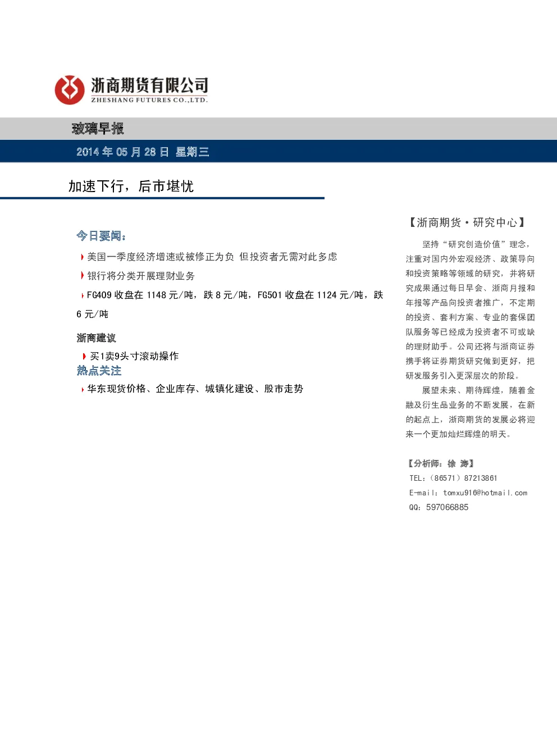Viewport: 557px width, 756px height.
Task: Click the continuation text 6 元/吨
Action: point(92,314)
